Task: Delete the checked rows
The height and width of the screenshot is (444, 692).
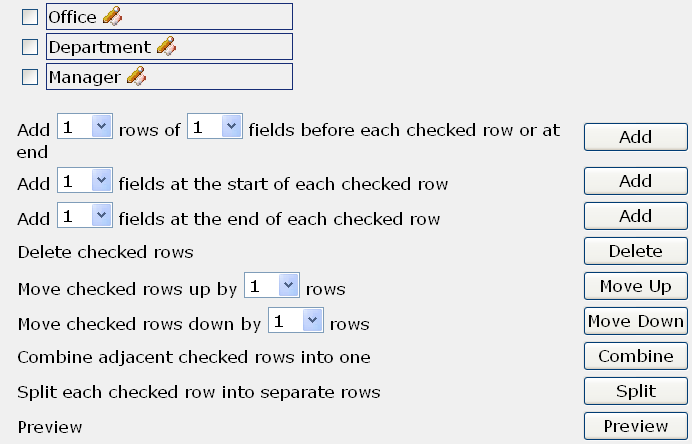Action: (x=635, y=251)
